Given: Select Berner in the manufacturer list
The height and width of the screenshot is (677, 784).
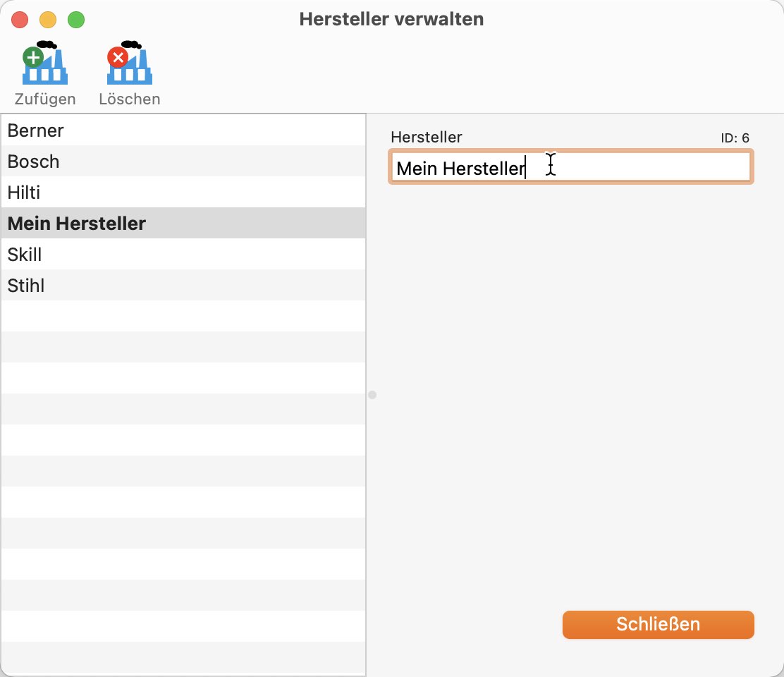Looking at the screenshot, I should (x=183, y=130).
